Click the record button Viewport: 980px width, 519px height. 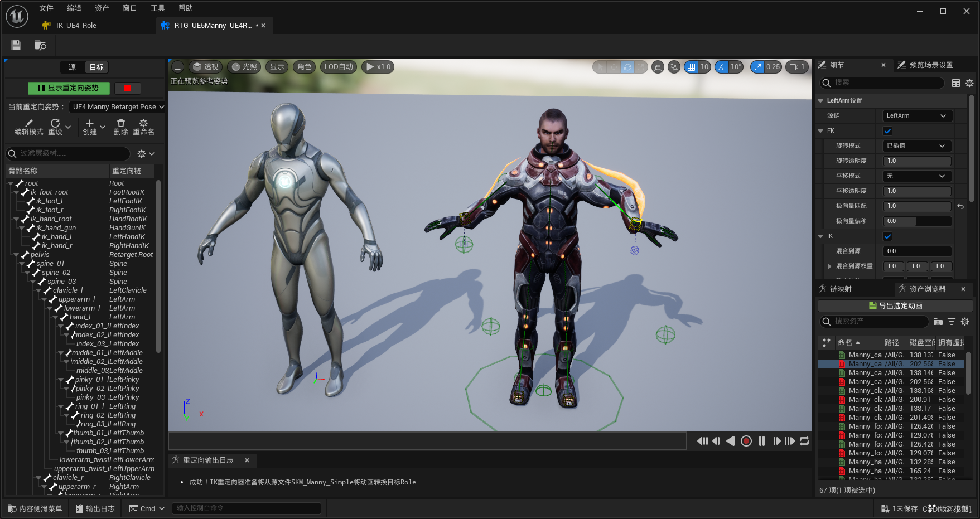click(746, 441)
